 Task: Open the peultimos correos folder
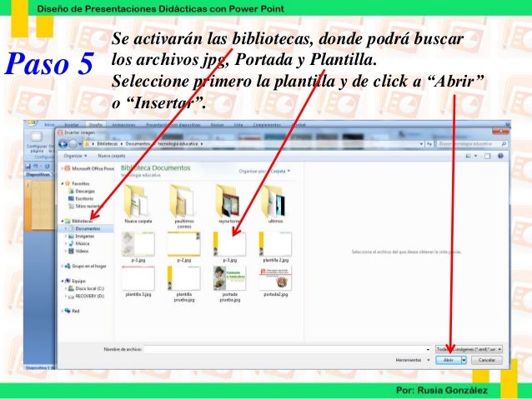pyautogui.click(x=184, y=206)
